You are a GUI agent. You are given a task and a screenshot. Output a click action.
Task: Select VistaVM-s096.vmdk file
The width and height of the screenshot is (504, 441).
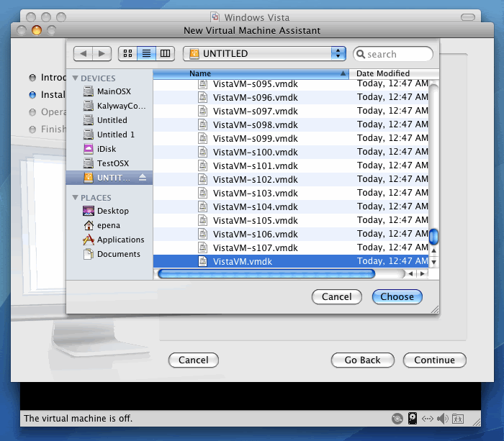coord(291,97)
